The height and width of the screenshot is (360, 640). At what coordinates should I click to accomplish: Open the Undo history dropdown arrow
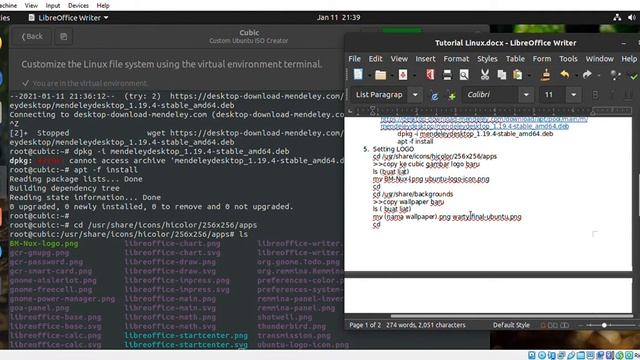coord(576,76)
